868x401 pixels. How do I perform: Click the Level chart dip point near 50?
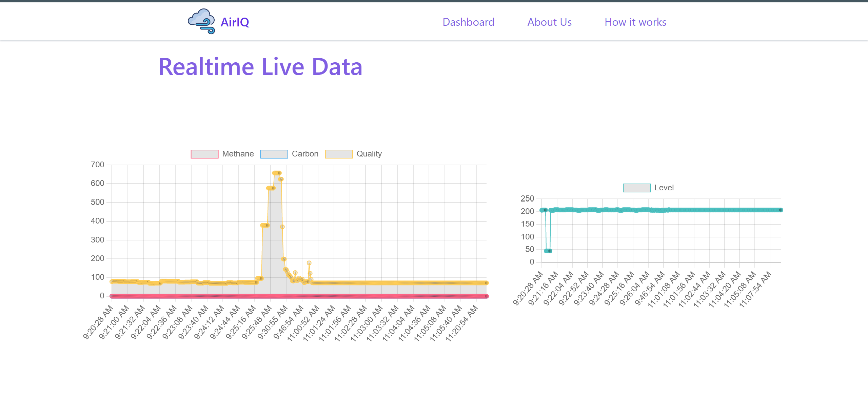tap(548, 251)
